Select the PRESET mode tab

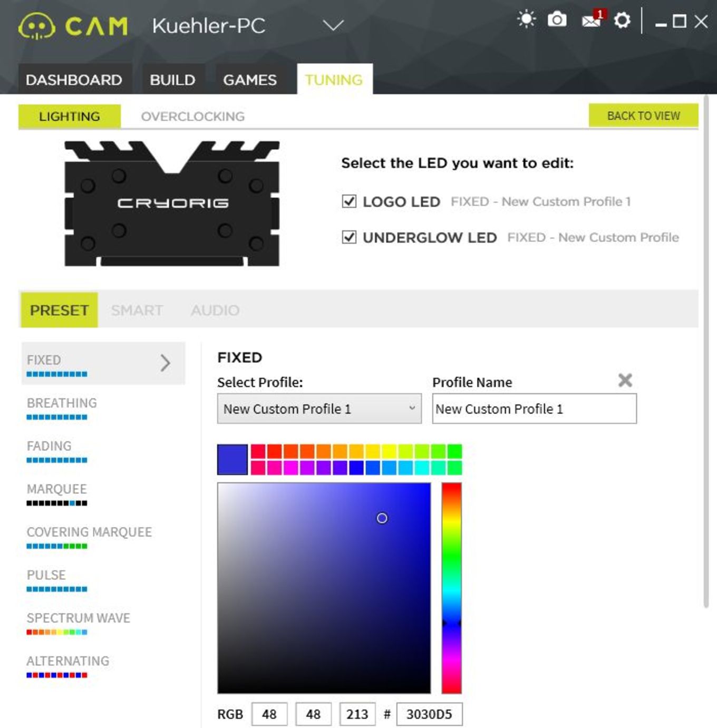59,310
